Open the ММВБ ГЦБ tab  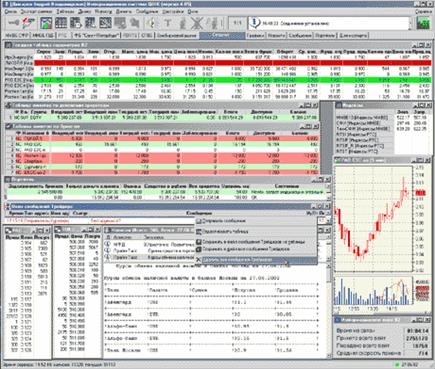44,35
